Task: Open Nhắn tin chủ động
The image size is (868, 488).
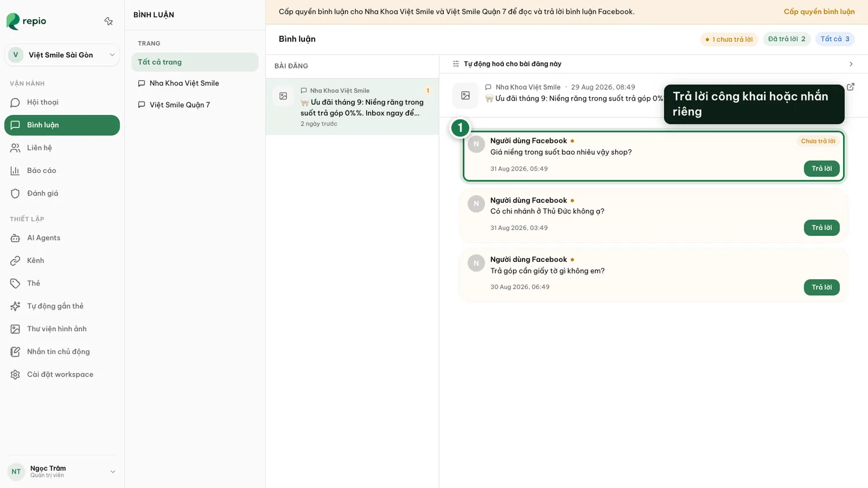Action: coord(62,352)
